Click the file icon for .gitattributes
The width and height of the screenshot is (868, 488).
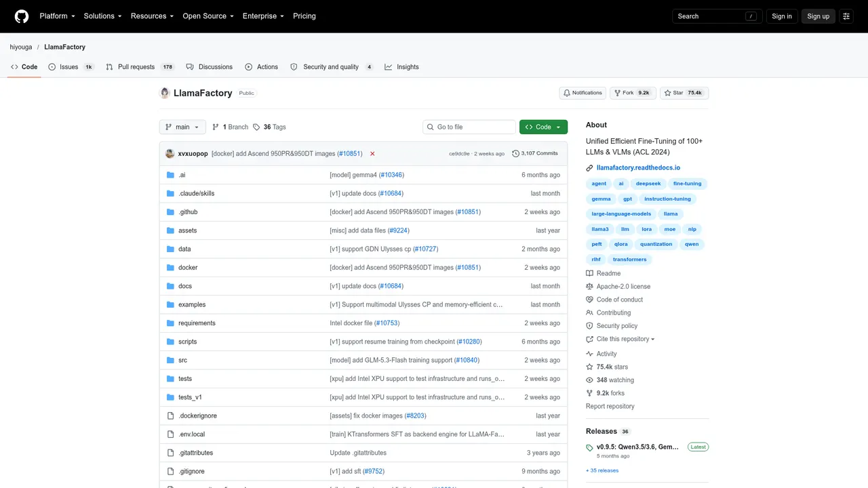[171, 453]
